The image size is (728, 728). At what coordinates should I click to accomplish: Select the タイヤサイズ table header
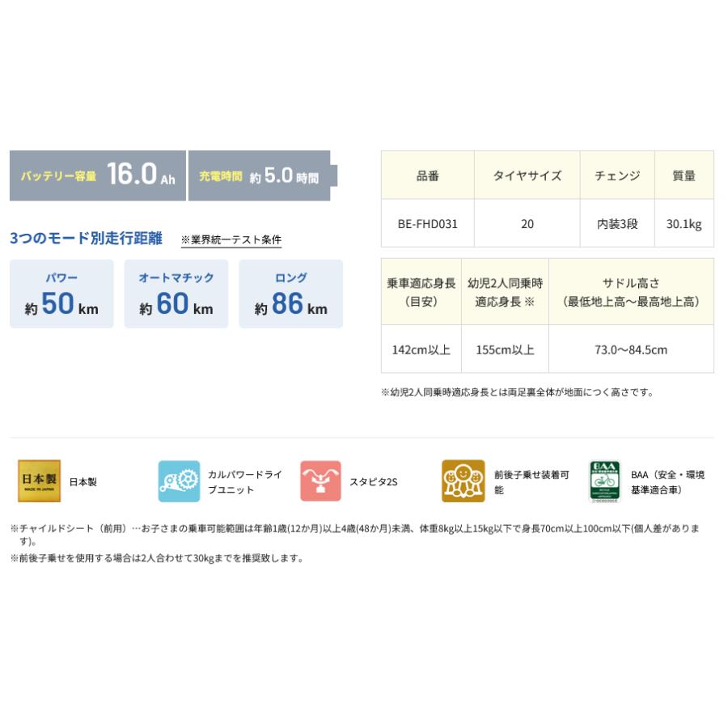[527, 175]
